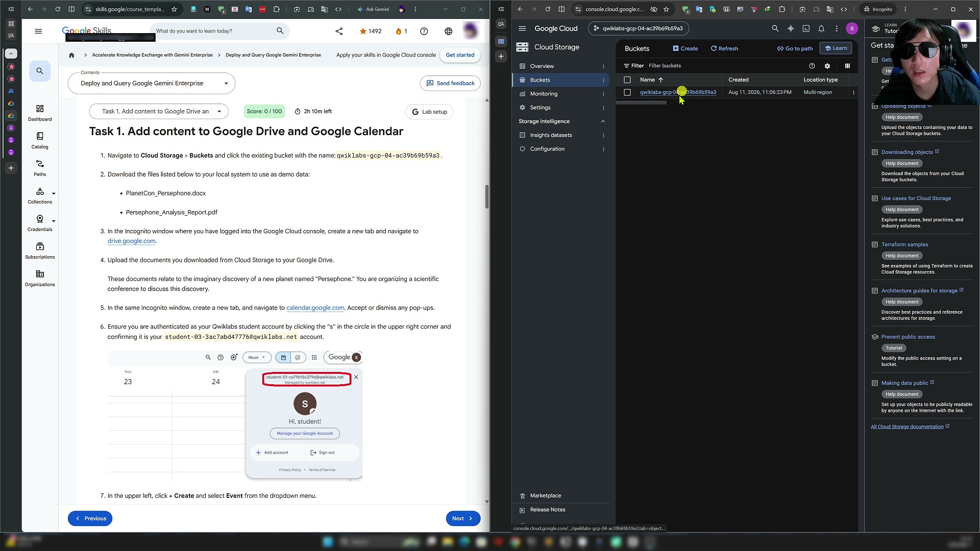980x551 pixels.
Task: Open the column display options icon
Action: coord(847,66)
